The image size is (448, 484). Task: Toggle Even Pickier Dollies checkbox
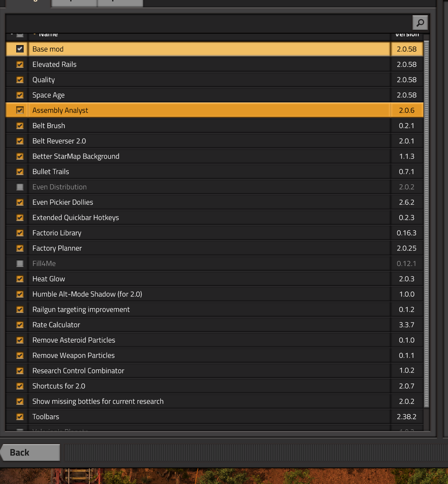(20, 202)
